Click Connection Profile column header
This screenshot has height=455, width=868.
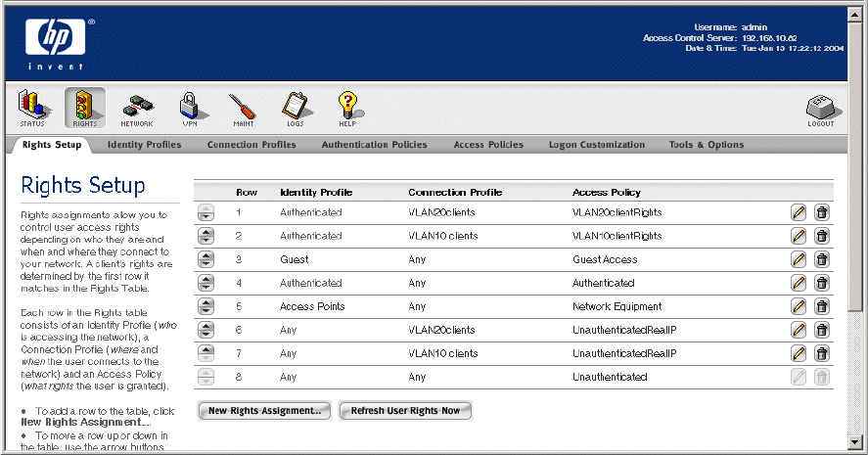[455, 193]
